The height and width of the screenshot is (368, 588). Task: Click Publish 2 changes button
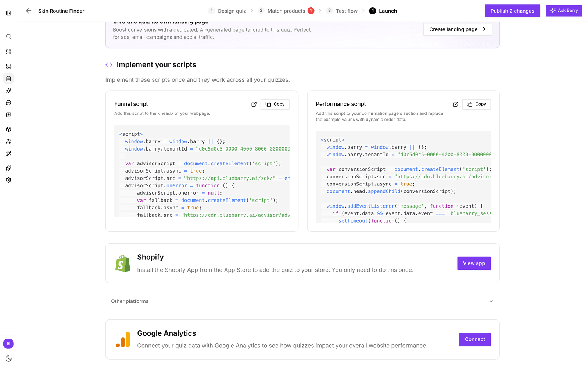512,11
